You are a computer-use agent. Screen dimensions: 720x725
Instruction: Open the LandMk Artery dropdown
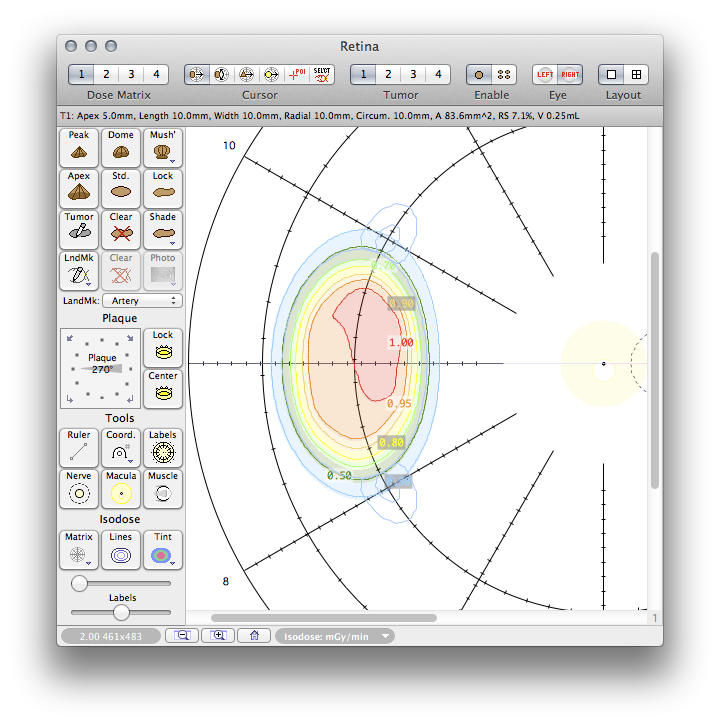pos(142,301)
